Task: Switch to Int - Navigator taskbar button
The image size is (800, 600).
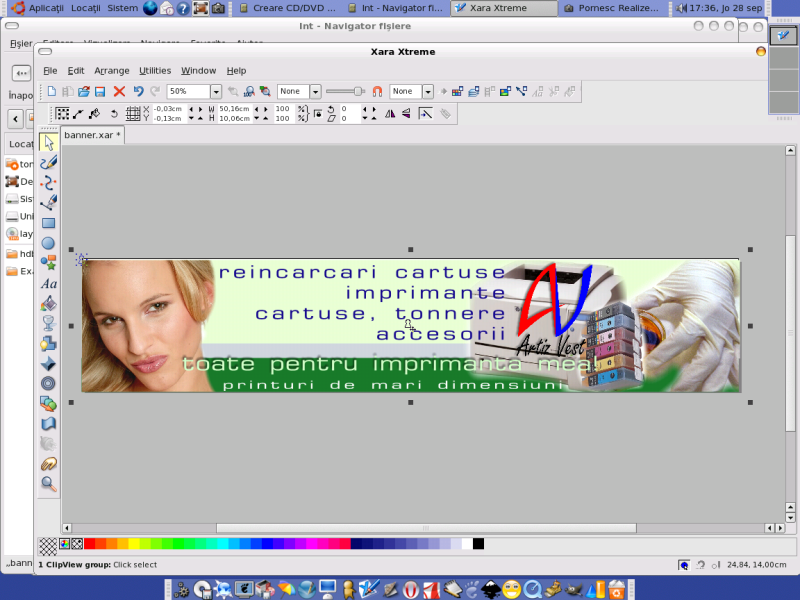Action: pyautogui.click(x=396, y=8)
